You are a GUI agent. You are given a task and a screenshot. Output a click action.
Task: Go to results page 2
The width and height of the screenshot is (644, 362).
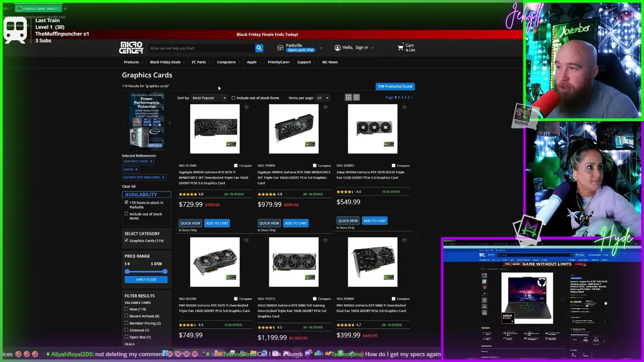pos(398,98)
